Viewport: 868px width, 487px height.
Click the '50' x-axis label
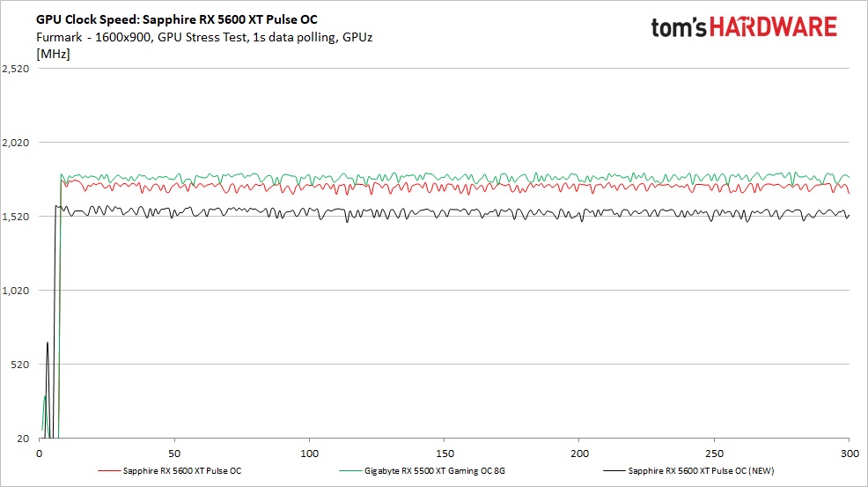[174, 454]
